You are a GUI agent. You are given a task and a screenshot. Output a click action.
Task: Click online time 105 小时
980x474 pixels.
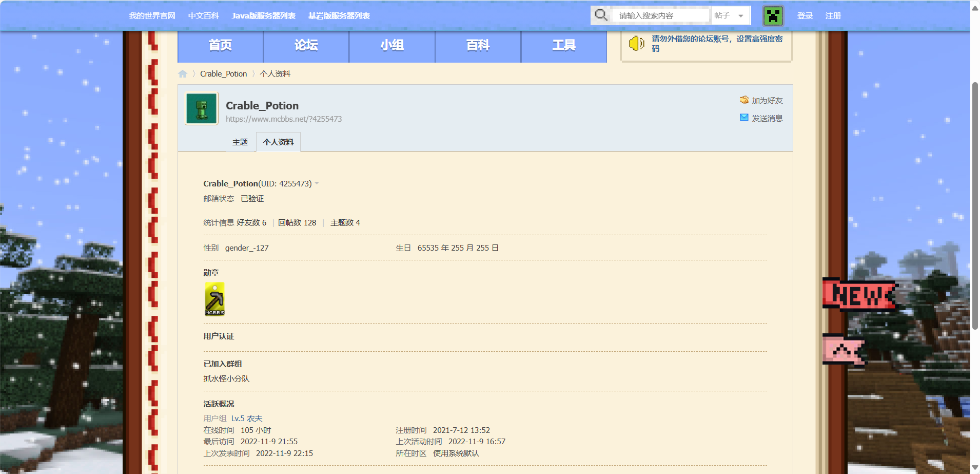pyautogui.click(x=256, y=430)
